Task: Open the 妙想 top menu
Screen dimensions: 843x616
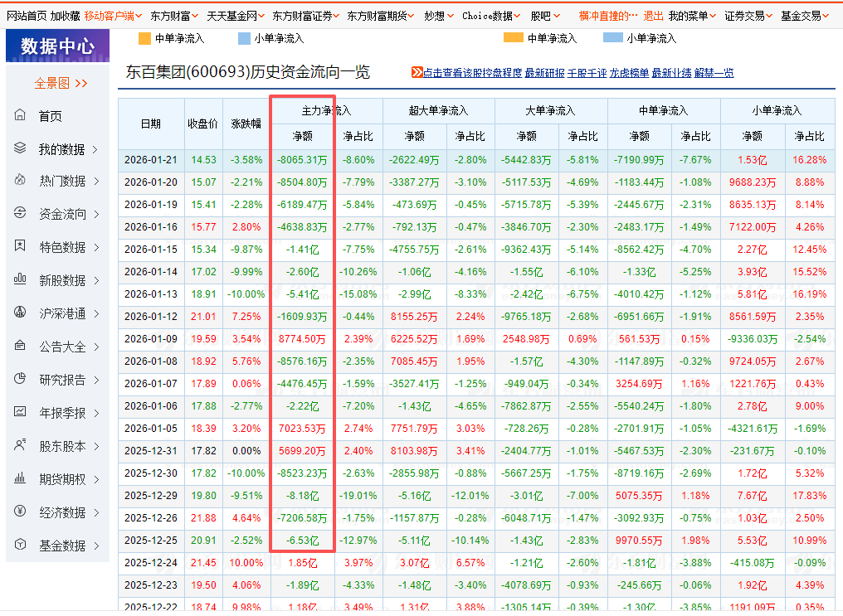Action: pos(439,16)
